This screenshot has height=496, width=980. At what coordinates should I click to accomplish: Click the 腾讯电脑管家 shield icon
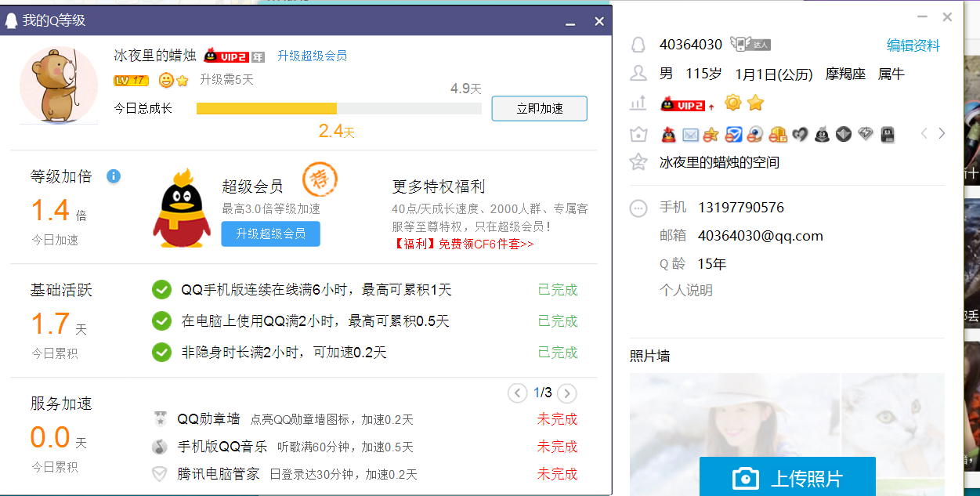click(160, 474)
